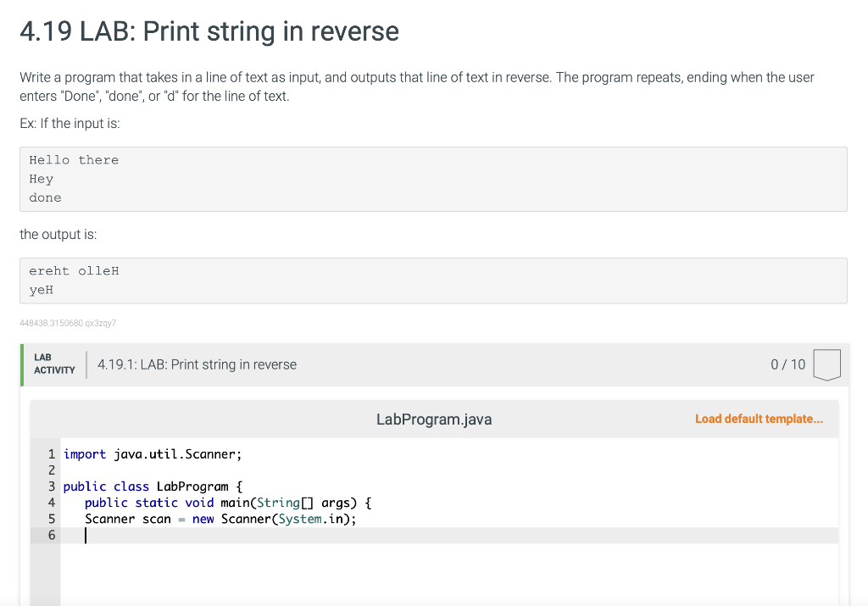Click the LabProgram.java file header
Viewport: 868px width, 606px height.
pyautogui.click(x=434, y=419)
